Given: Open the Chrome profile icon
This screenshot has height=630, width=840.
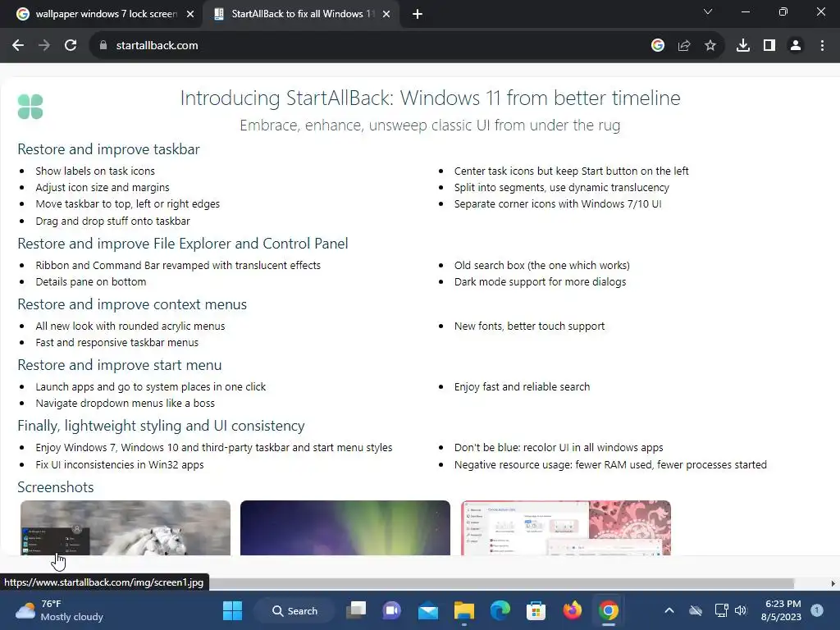Looking at the screenshot, I should (796, 46).
